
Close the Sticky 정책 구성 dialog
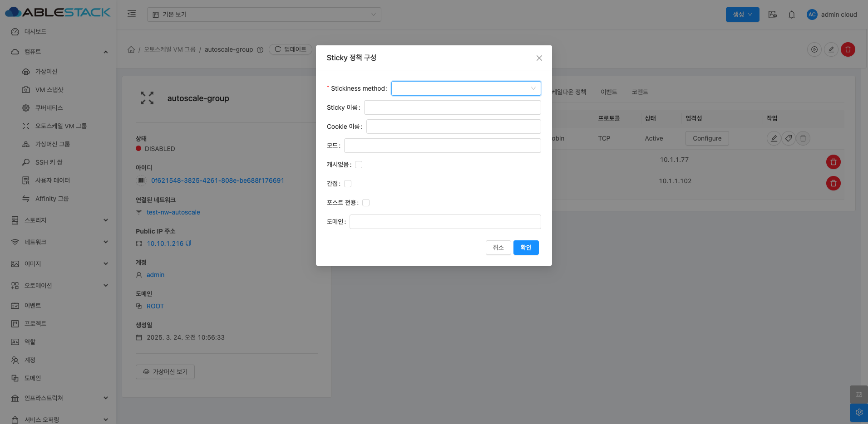[539, 58]
